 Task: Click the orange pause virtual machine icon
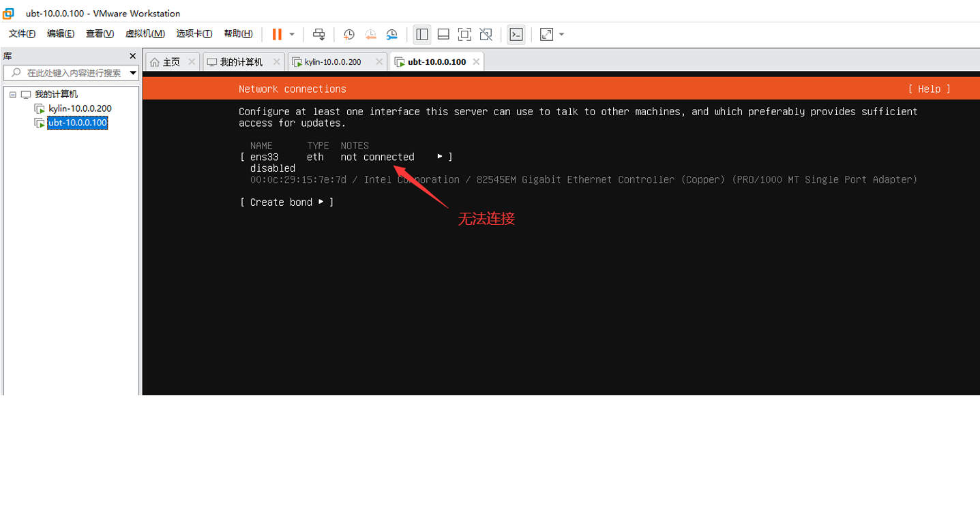click(277, 34)
